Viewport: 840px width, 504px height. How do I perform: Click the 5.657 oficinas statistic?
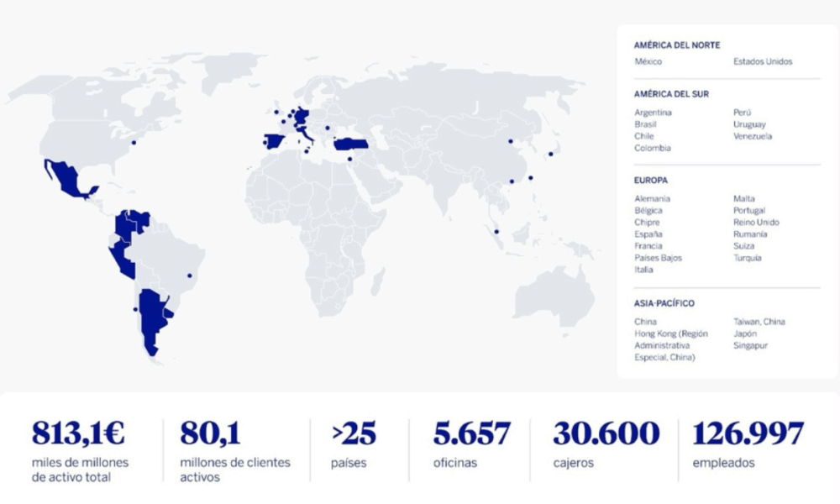471,433
